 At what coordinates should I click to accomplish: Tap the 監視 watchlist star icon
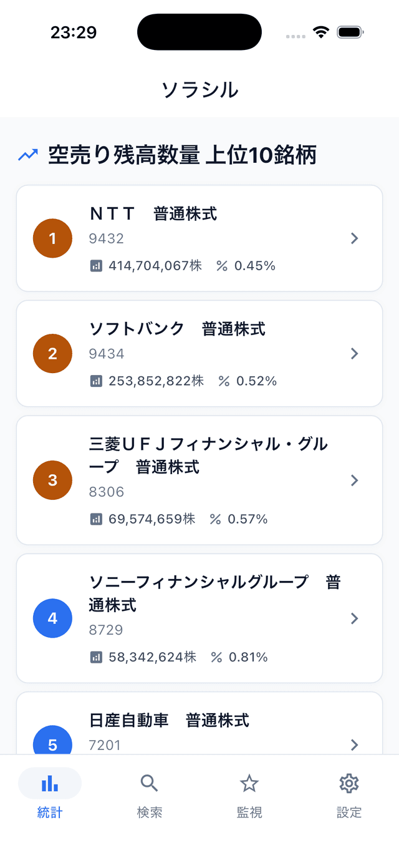click(249, 783)
